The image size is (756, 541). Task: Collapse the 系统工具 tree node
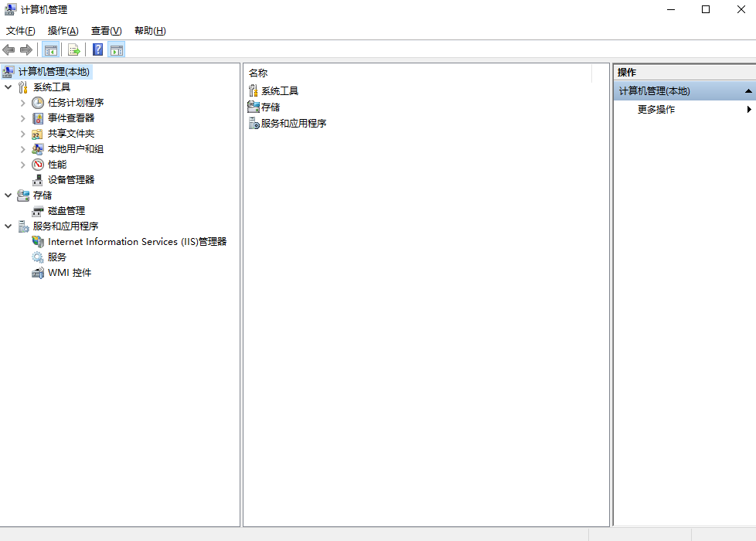click(8, 87)
